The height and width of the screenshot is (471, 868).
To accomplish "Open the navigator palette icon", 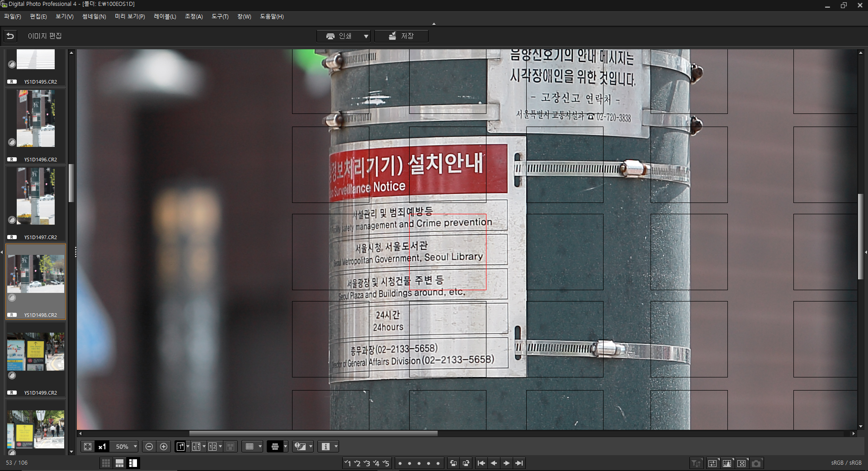I will (741, 463).
